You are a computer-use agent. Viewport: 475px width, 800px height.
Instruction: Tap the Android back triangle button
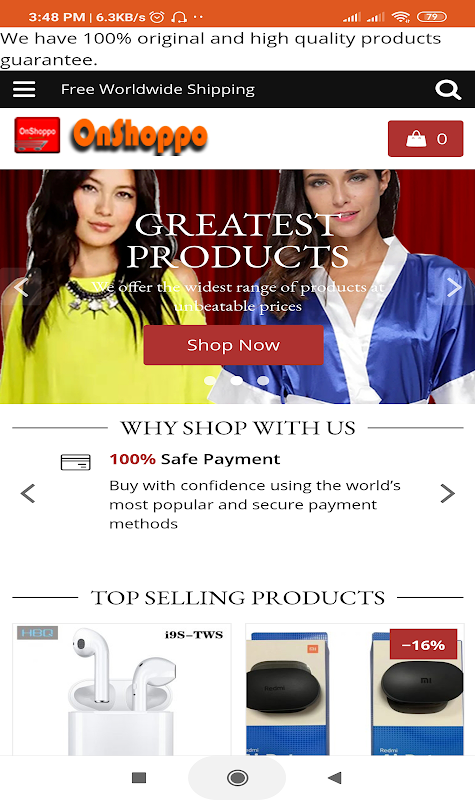[x=335, y=778]
